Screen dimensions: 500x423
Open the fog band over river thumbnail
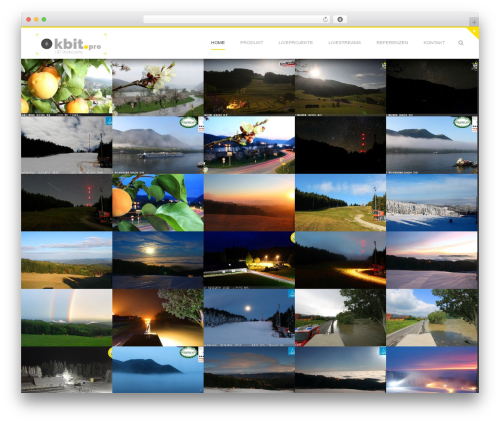[432, 145]
